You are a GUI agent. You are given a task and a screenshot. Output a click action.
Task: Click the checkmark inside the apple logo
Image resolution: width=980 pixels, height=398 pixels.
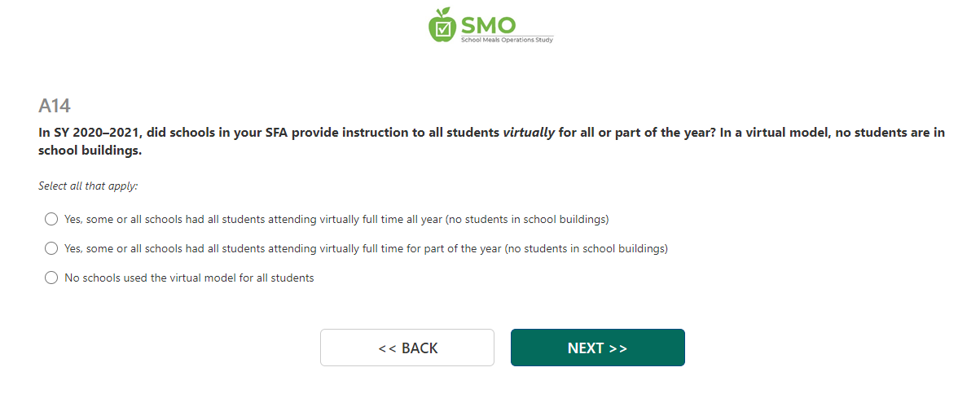442,29
